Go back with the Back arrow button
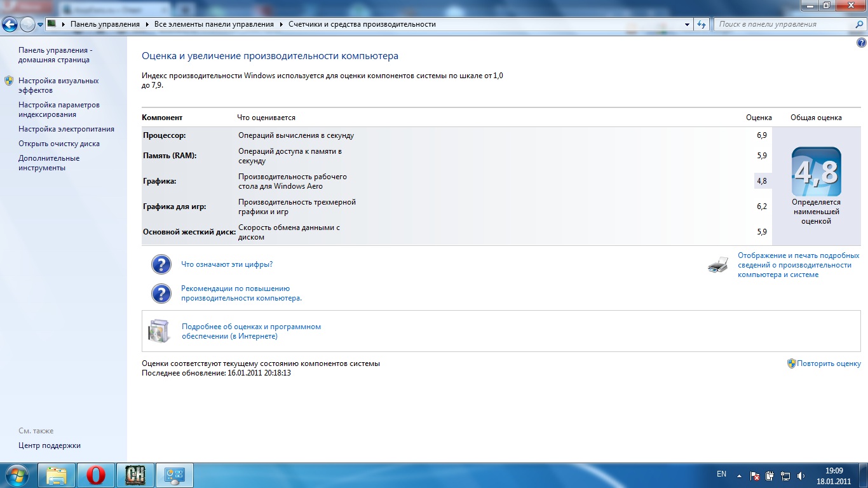Screen dimensions: 868x488 [10, 24]
